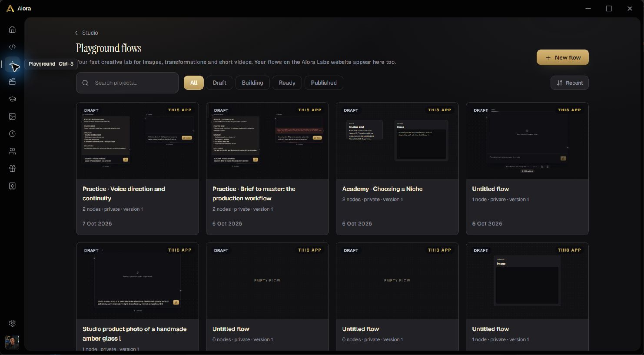This screenshot has width=644, height=355.
Task: Open the Home icon in sidebar
Action: [12, 30]
